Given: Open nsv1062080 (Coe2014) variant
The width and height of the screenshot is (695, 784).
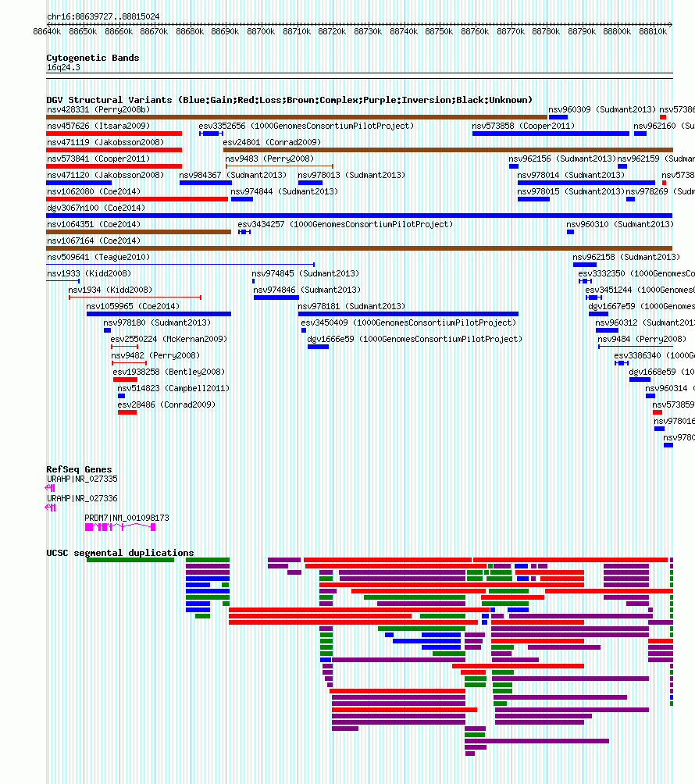Looking at the screenshot, I should (x=94, y=191).
